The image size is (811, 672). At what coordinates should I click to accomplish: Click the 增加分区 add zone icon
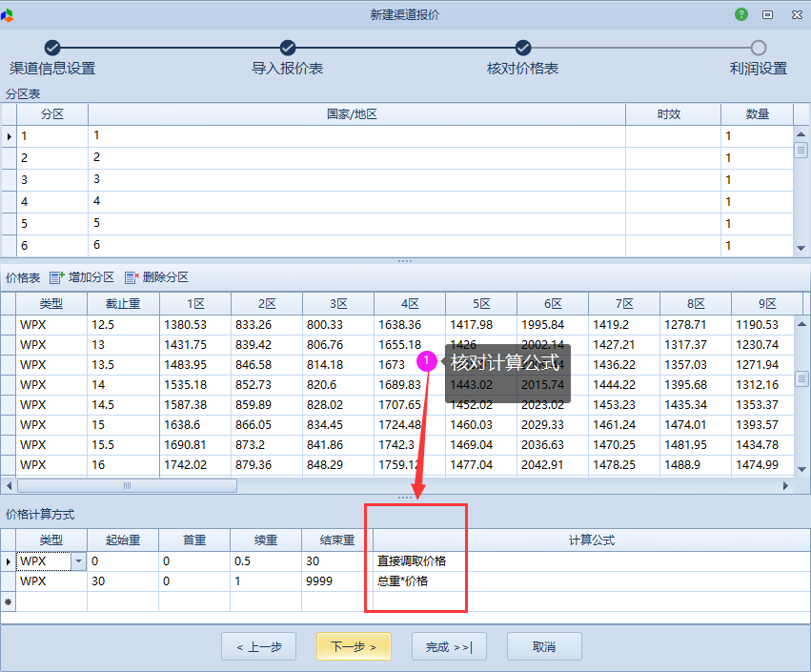[x=56, y=277]
